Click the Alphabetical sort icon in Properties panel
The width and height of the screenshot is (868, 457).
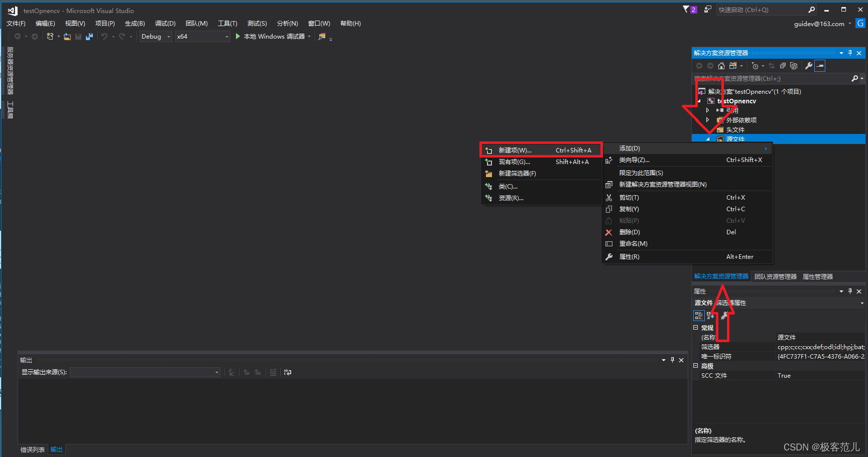click(710, 316)
